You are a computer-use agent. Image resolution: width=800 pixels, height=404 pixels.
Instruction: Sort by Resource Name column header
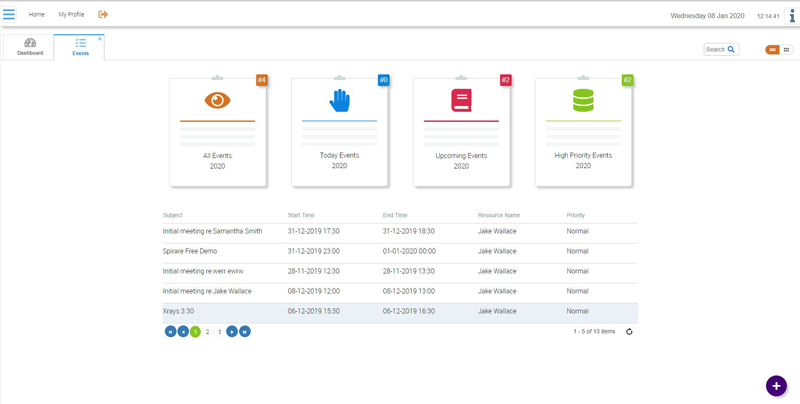coord(499,215)
